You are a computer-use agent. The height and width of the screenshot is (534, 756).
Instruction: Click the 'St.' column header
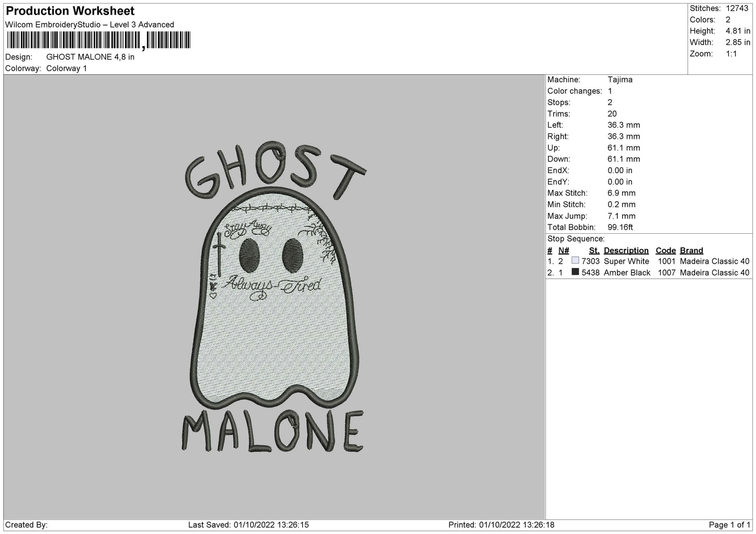coord(594,251)
